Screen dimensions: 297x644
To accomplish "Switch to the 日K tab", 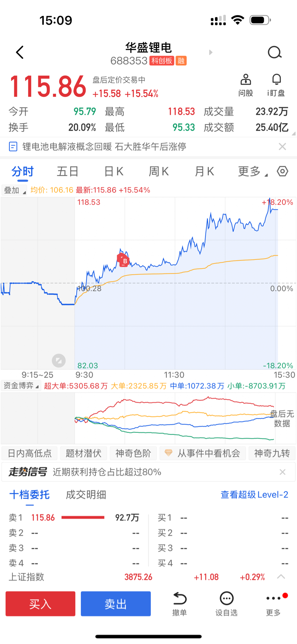I will click(114, 171).
